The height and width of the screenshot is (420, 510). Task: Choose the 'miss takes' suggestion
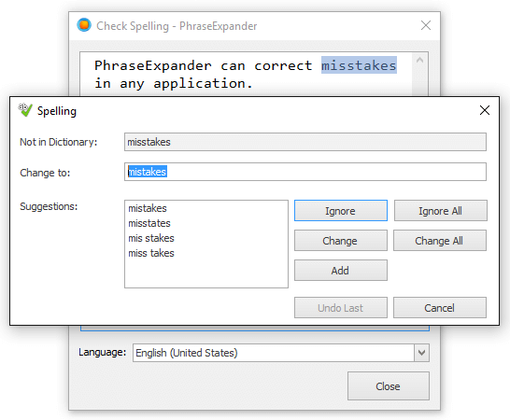click(151, 253)
